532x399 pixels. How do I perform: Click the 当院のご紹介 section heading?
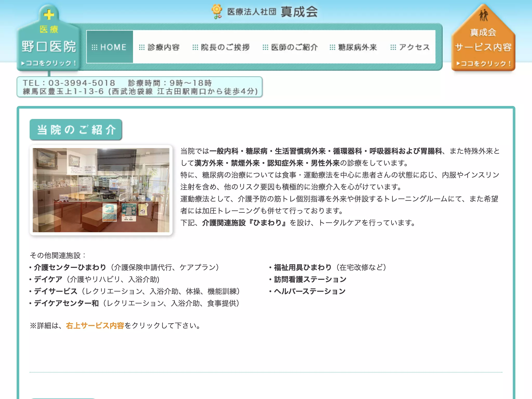coord(76,130)
